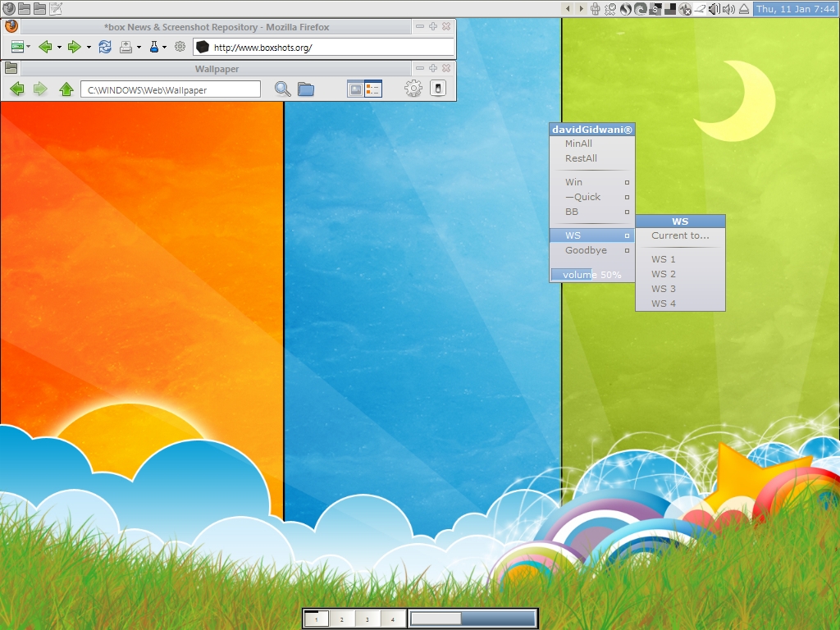The image size is (840, 630).
Task: Open the settings gear in Wallpaper window
Action: click(413, 89)
